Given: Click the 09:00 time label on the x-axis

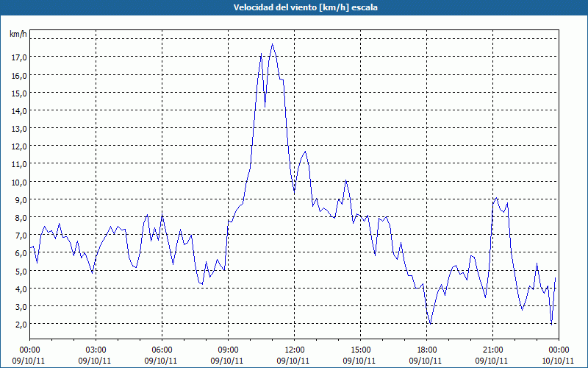Looking at the screenshot, I should pos(228,350).
